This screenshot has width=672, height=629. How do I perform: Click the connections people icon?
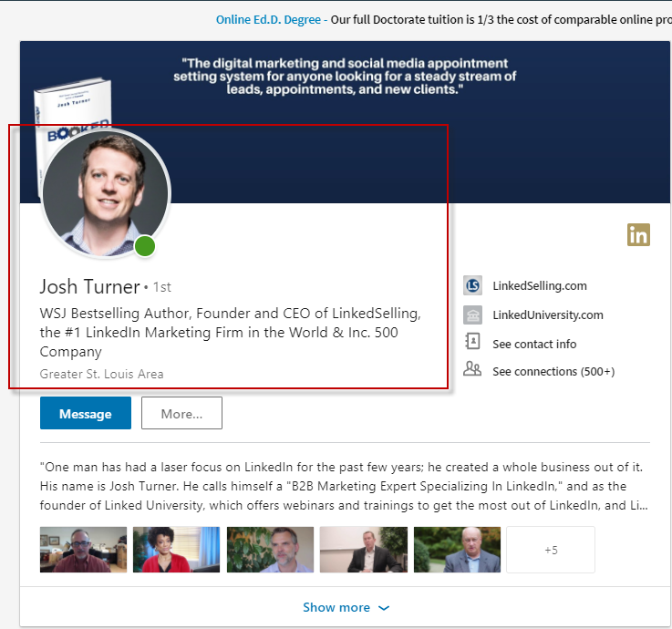(472, 370)
